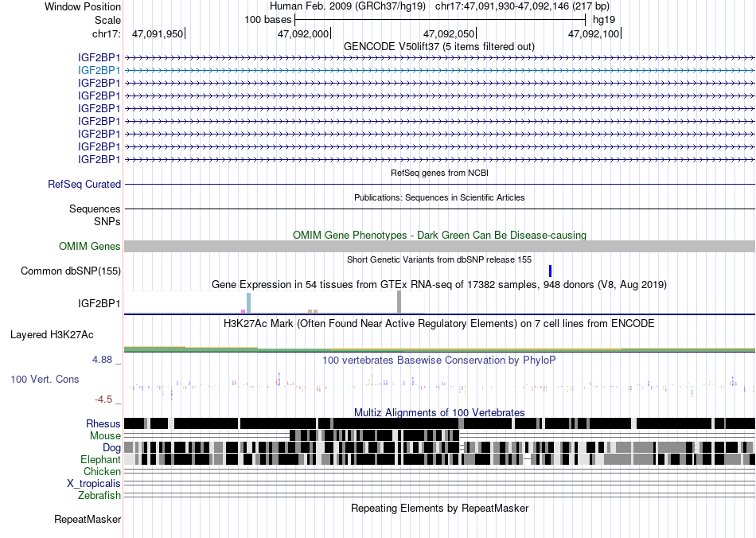The width and height of the screenshot is (756, 538).
Task: Open 100 vertebrates Basewise Conservation by PhyloP title
Action: tap(439, 360)
